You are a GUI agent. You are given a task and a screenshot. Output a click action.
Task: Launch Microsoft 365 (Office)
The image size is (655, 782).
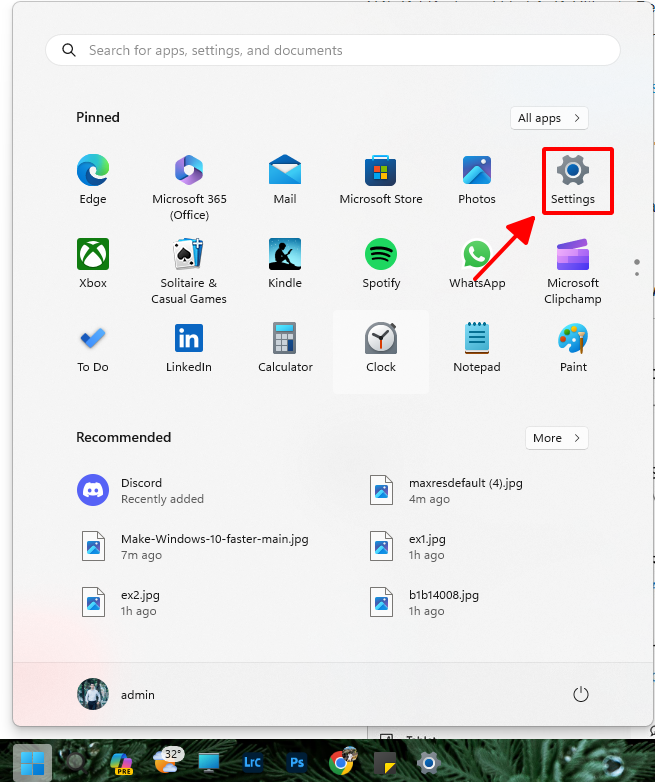(x=189, y=188)
